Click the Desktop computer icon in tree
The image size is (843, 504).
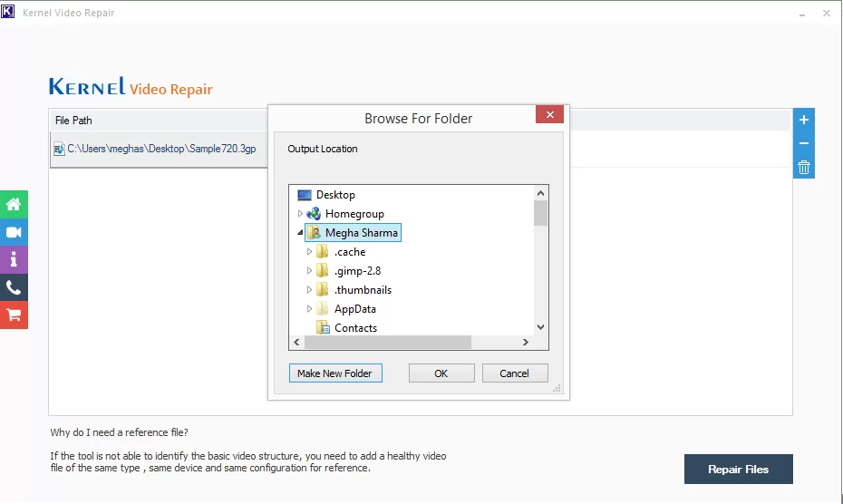(x=305, y=195)
